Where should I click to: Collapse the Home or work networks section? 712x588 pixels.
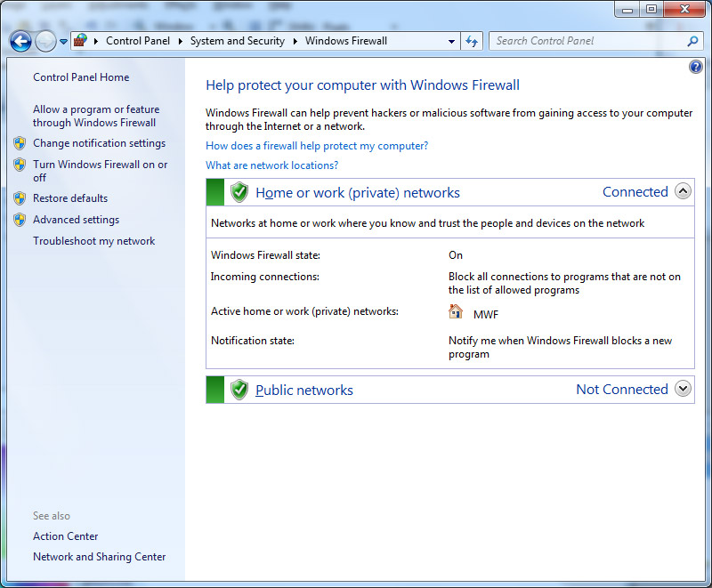click(x=683, y=191)
